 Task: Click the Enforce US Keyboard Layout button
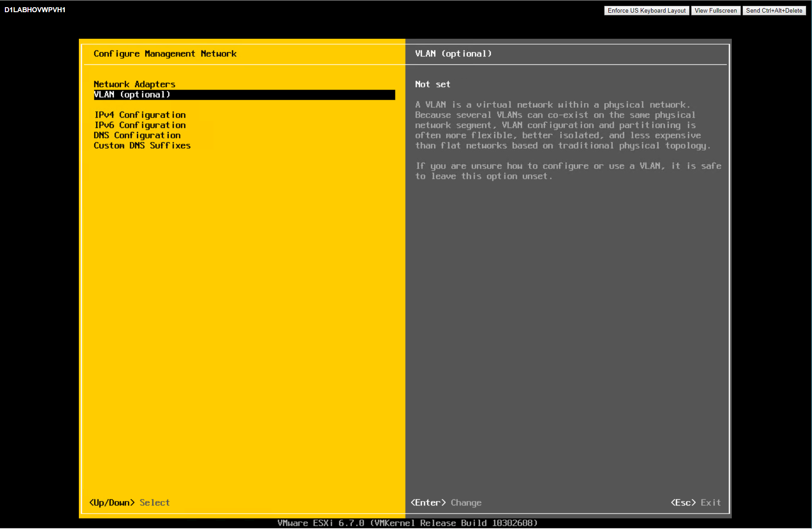tap(646, 10)
